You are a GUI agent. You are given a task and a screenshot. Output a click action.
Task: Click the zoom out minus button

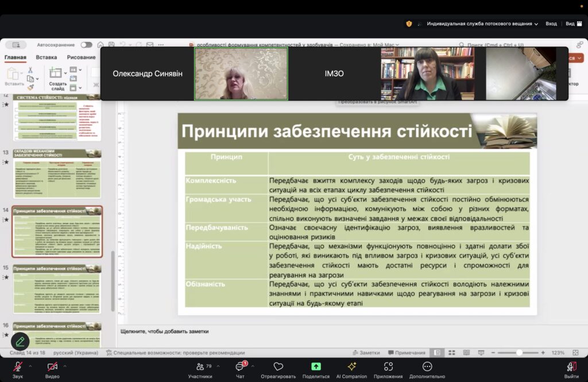(x=493, y=353)
